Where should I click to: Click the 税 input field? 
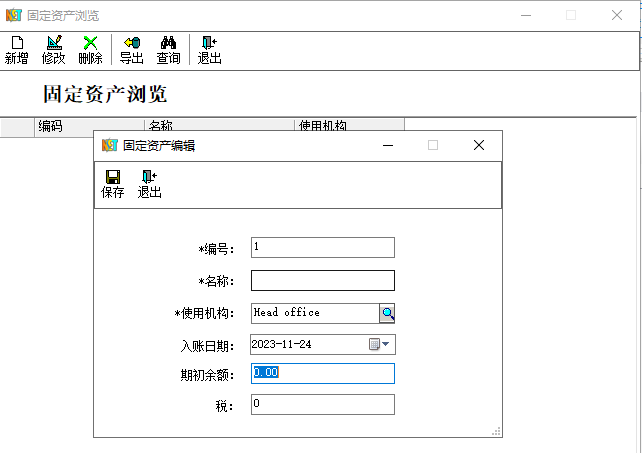click(x=322, y=404)
